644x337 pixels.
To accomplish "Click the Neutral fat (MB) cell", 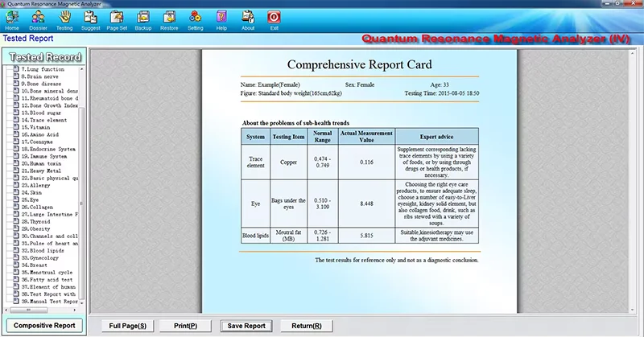I will 289,236.
